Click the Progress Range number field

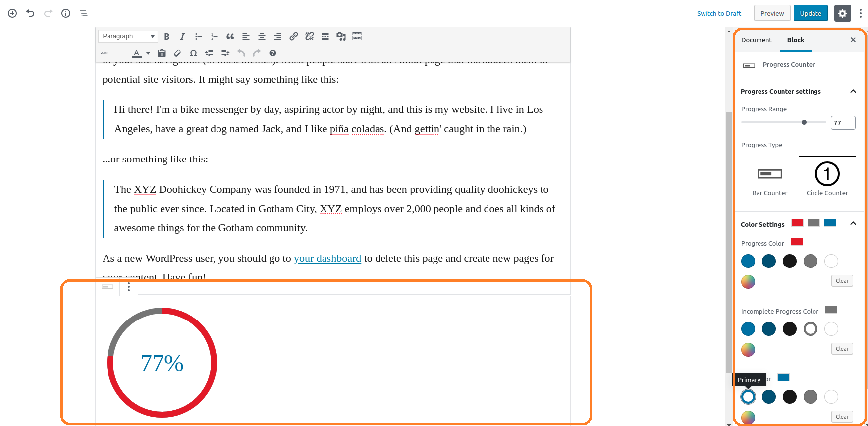click(843, 123)
